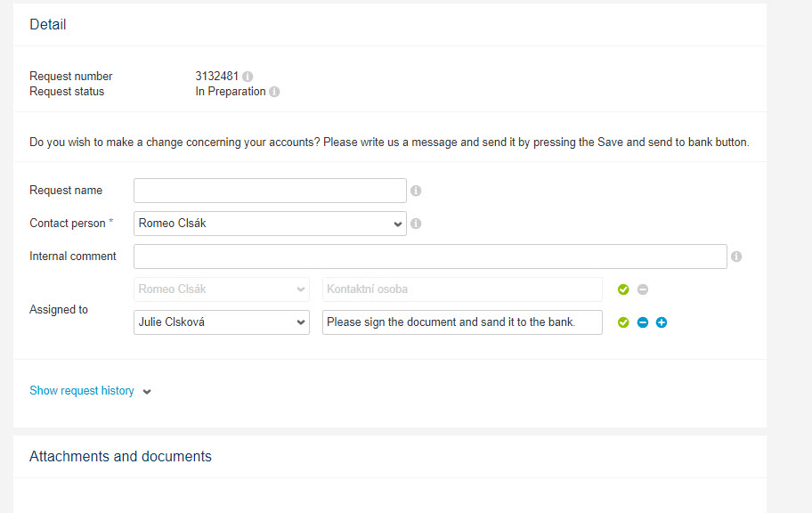Click the Show request history link
The height and width of the screenshot is (513, 812).
[82, 391]
